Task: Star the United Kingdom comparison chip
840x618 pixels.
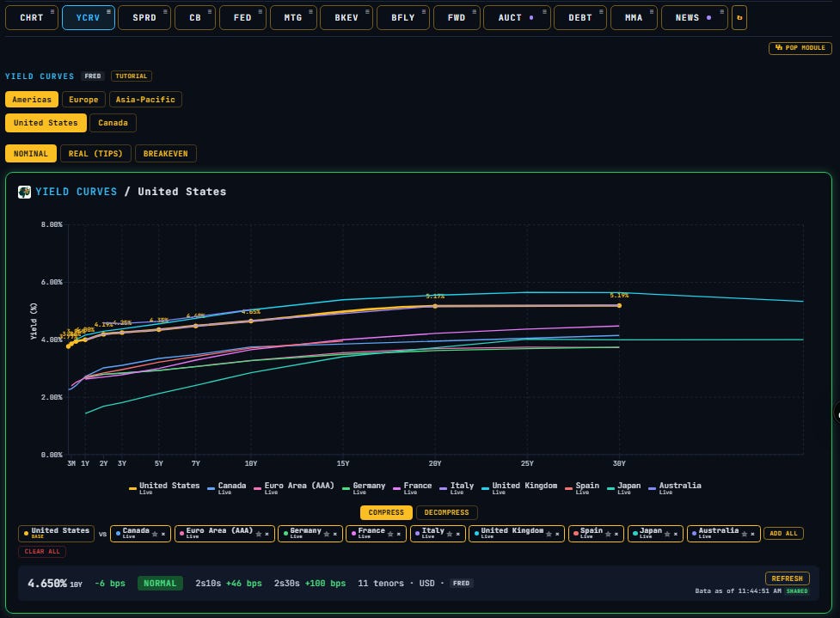Action: (x=549, y=534)
